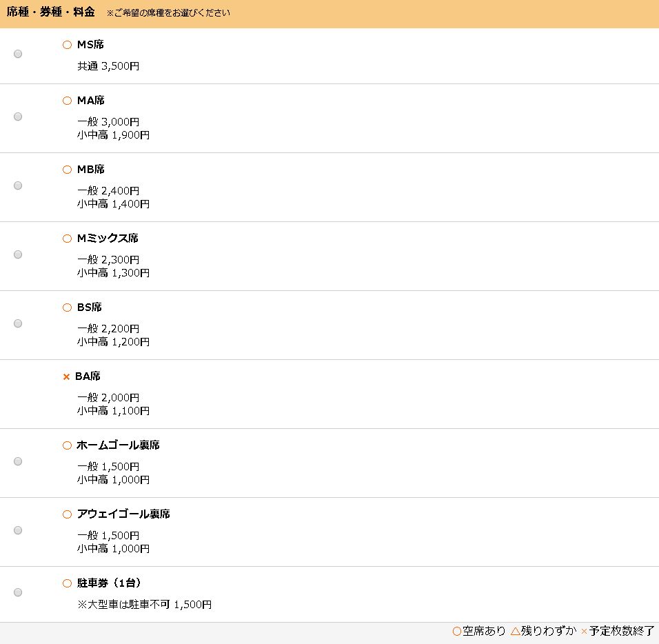Click the 大型車は駐車不可 1,500円 note
659x644 pixels.
coord(144,605)
